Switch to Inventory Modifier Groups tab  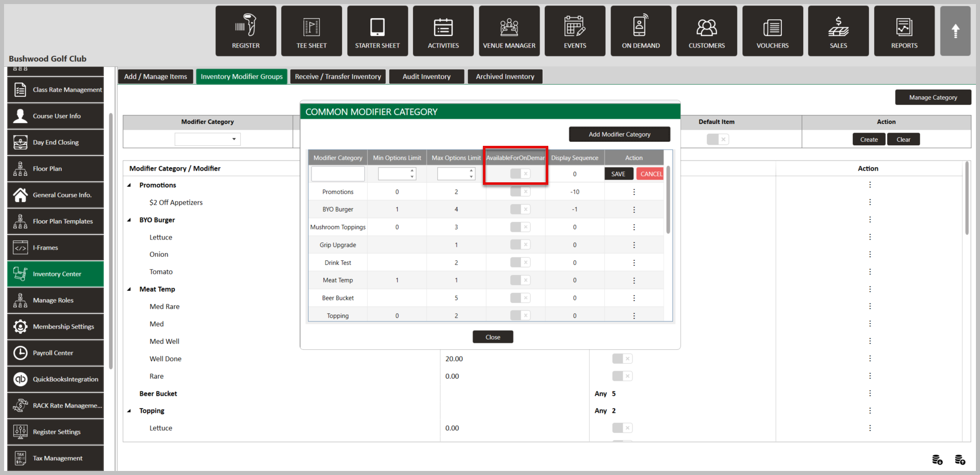[242, 76]
